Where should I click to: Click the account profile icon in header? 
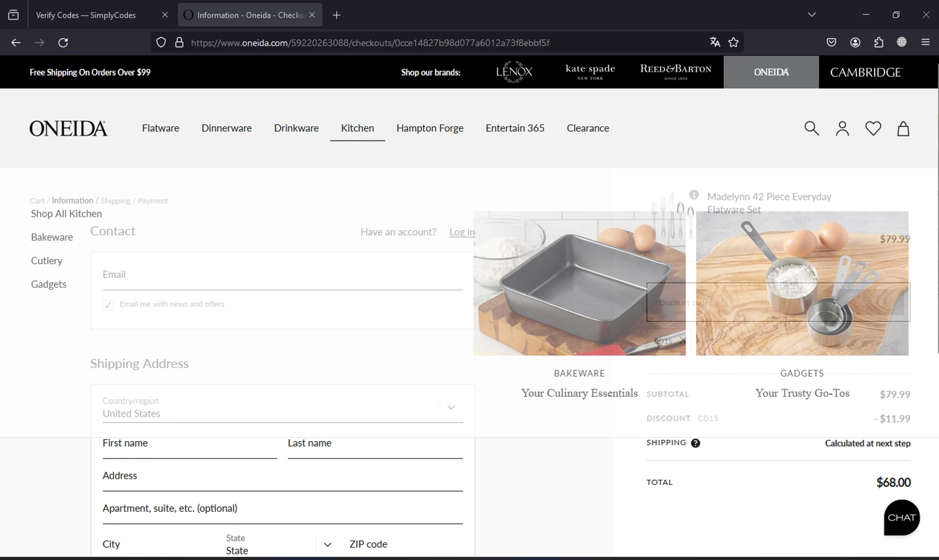tap(842, 128)
